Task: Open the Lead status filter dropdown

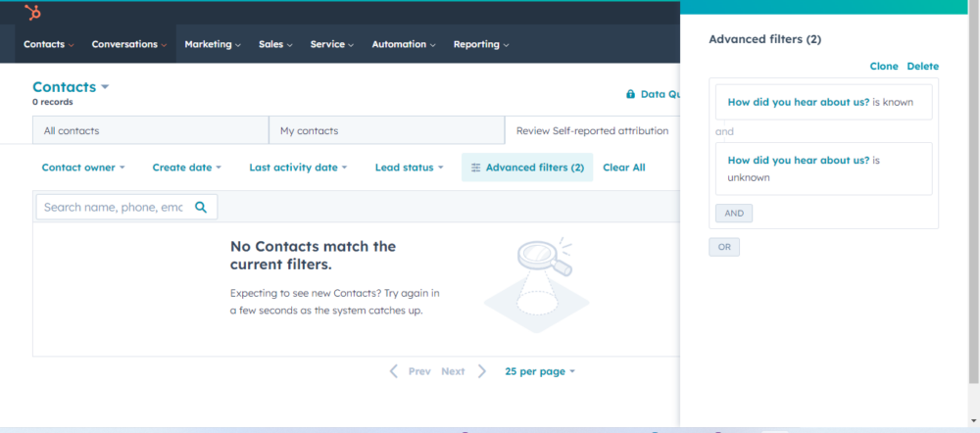Action: (x=409, y=168)
